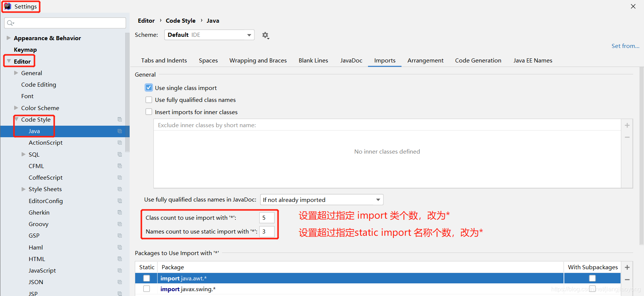The image size is (644, 296).
Task: Toggle Static checkbox for java.awt.*
Action: pyautogui.click(x=147, y=278)
